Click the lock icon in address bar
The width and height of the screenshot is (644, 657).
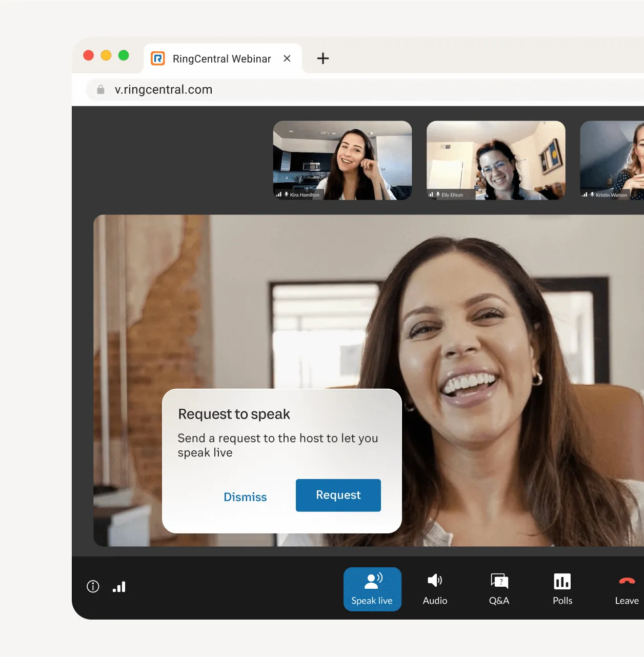(x=101, y=90)
